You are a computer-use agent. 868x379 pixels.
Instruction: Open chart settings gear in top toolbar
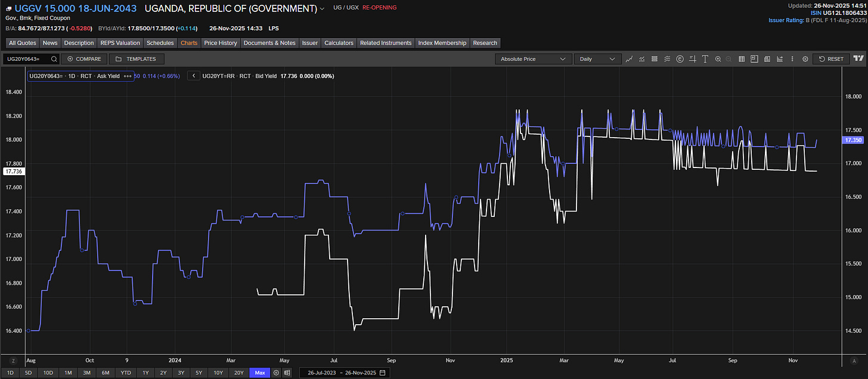click(x=805, y=59)
